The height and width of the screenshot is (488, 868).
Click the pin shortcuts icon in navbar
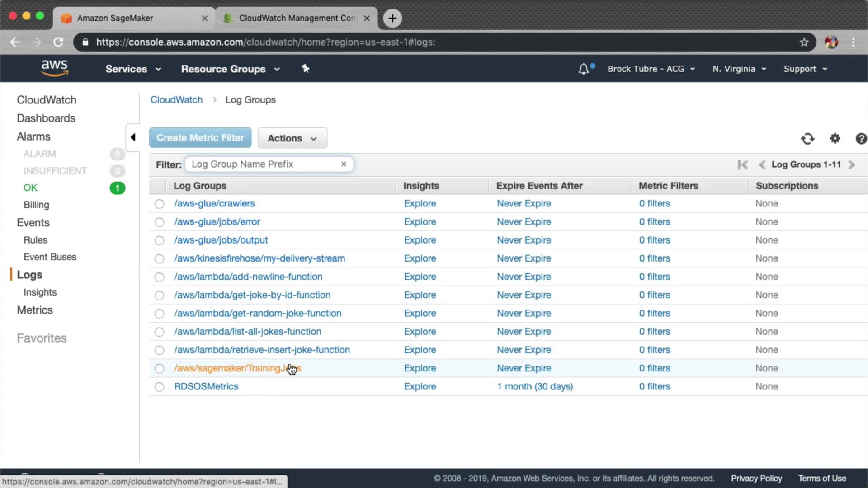pyautogui.click(x=305, y=69)
